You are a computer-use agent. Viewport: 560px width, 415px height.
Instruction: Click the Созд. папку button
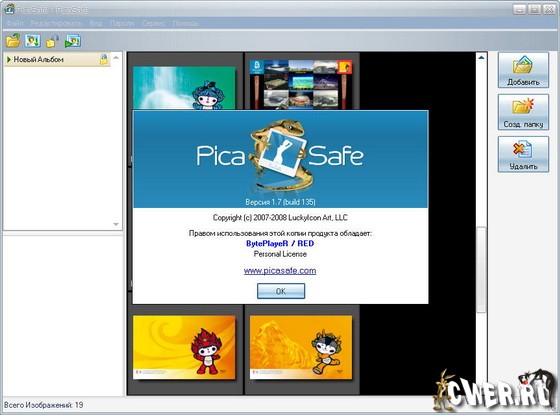click(x=523, y=112)
